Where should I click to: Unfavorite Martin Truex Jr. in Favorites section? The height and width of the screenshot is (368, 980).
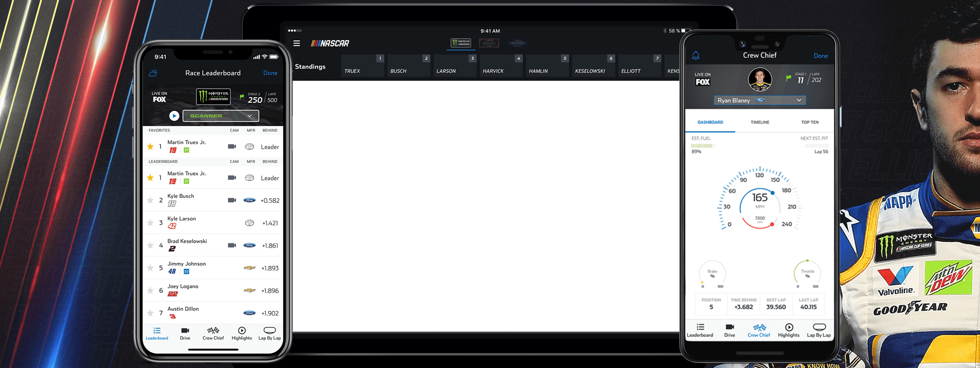point(150,147)
